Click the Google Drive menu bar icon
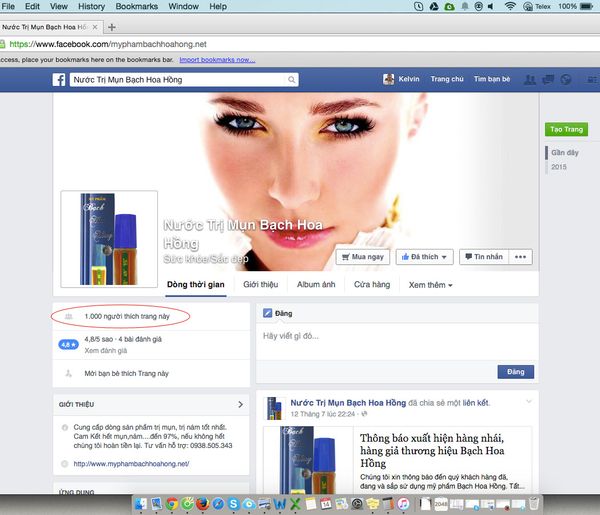This screenshot has width=600, height=515. [434, 6]
